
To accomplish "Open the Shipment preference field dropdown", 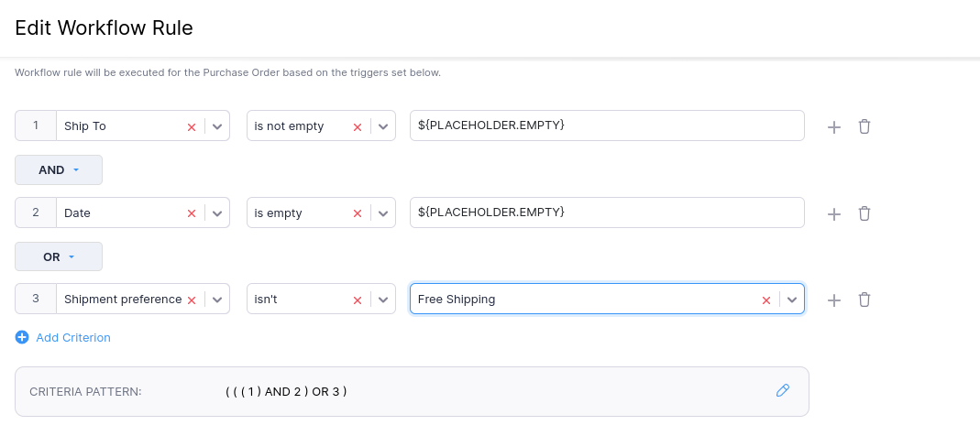I will [x=217, y=300].
